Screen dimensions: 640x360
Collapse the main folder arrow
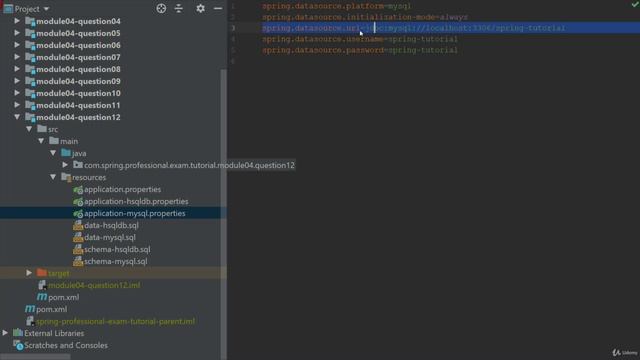pyautogui.click(x=41, y=141)
